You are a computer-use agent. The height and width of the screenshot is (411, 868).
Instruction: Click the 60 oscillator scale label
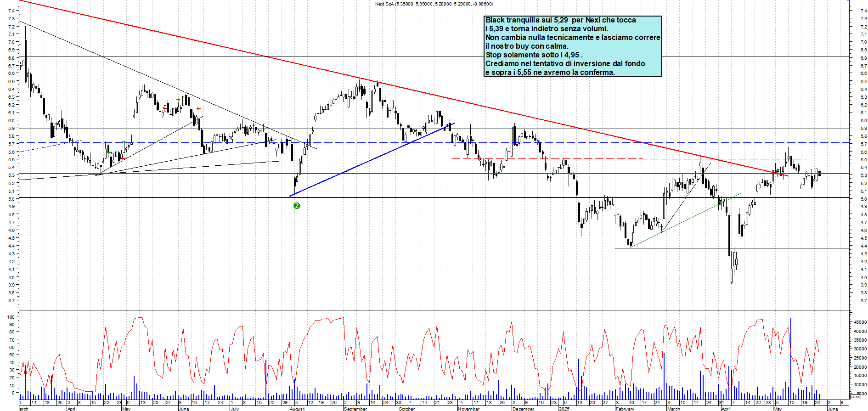(x=12, y=348)
